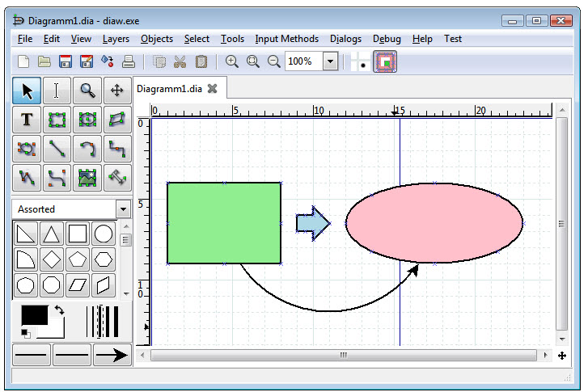
Task: Open the line width selector
Action: click(103, 322)
